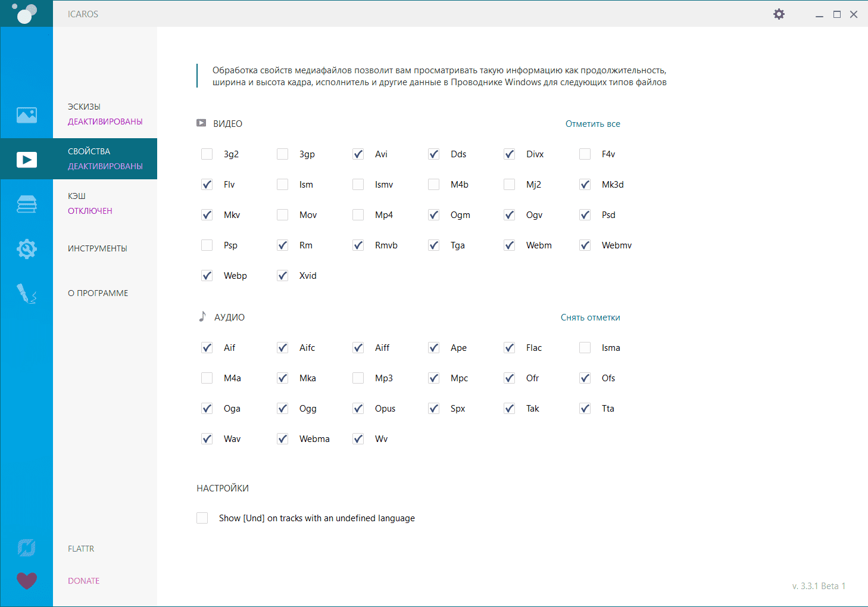This screenshot has width=868, height=607.
Task: Uncheck the Psd checkbox
Action: tap(585, 215)
